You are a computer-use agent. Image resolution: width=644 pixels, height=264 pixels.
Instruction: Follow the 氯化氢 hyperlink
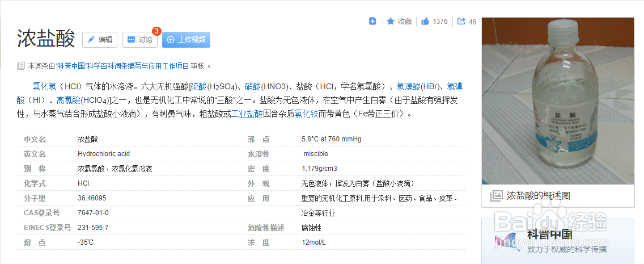(43, 87)
